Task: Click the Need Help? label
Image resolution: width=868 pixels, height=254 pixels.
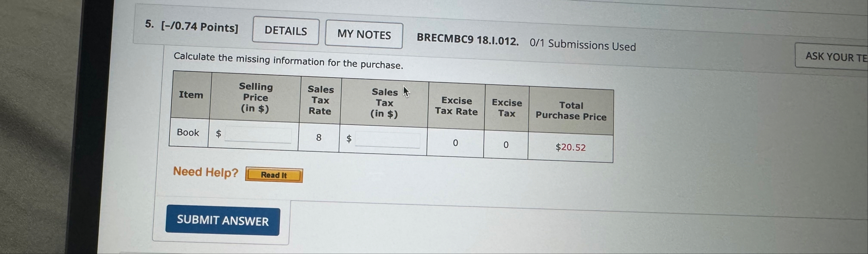Action: 205,172
